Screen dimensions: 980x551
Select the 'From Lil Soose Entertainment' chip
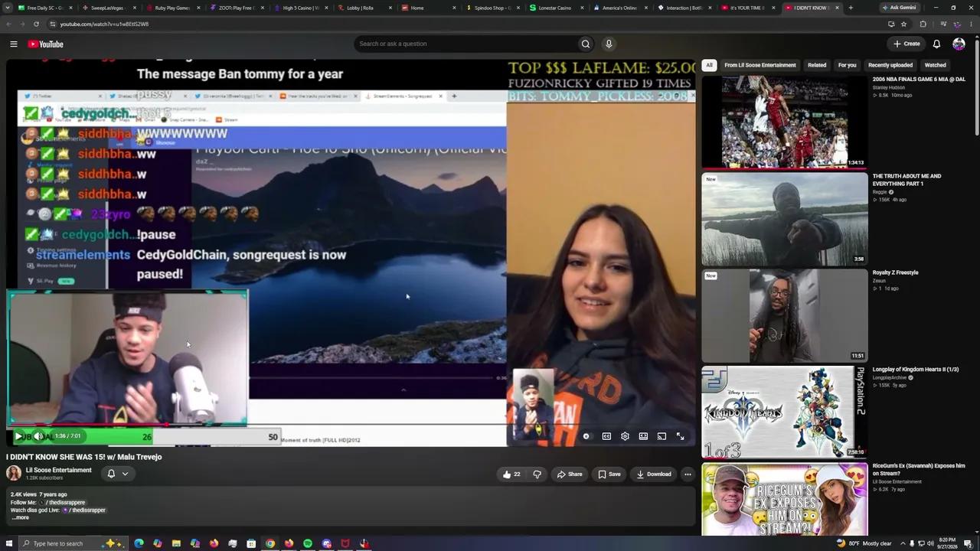coord(760,65)
